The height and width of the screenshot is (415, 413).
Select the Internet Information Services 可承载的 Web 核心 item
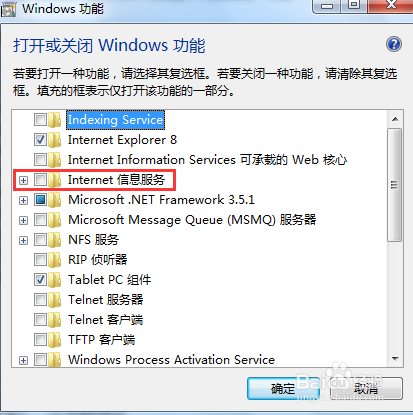tap(207, 160)
